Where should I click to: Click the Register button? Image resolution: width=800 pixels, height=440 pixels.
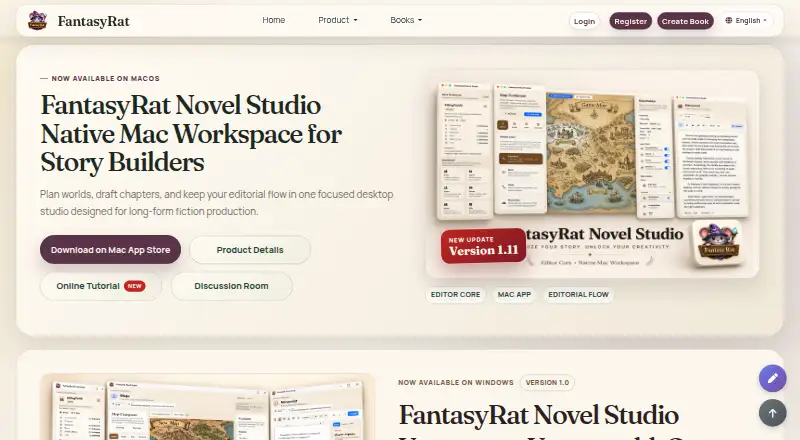[x=630, y=21]
